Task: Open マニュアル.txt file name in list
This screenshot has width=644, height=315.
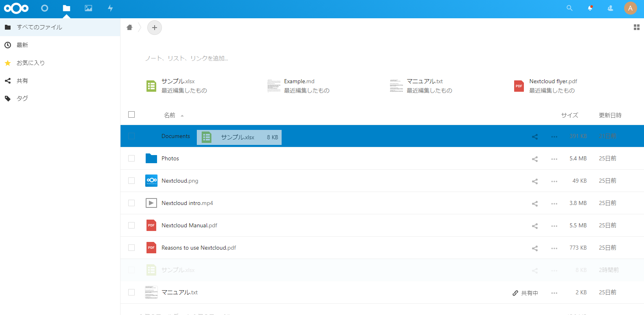Action: (179, 292)
